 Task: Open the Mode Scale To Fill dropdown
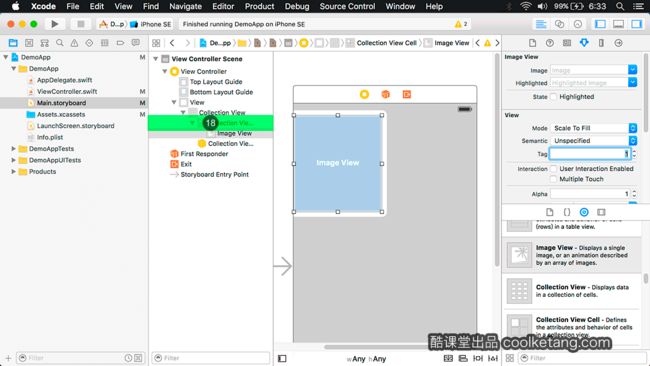pyautogui.click(x=593, y=128)
